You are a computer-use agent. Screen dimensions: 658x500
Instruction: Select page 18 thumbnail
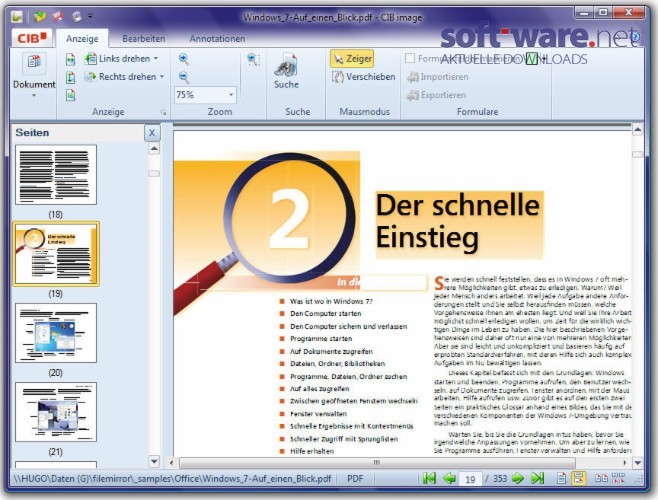(56, 175)
